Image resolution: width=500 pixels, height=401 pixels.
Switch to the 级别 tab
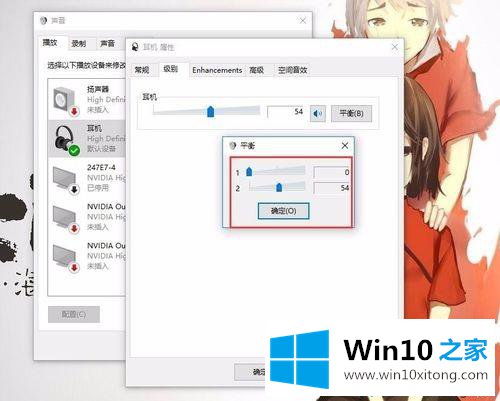click(x=170, y=69)
